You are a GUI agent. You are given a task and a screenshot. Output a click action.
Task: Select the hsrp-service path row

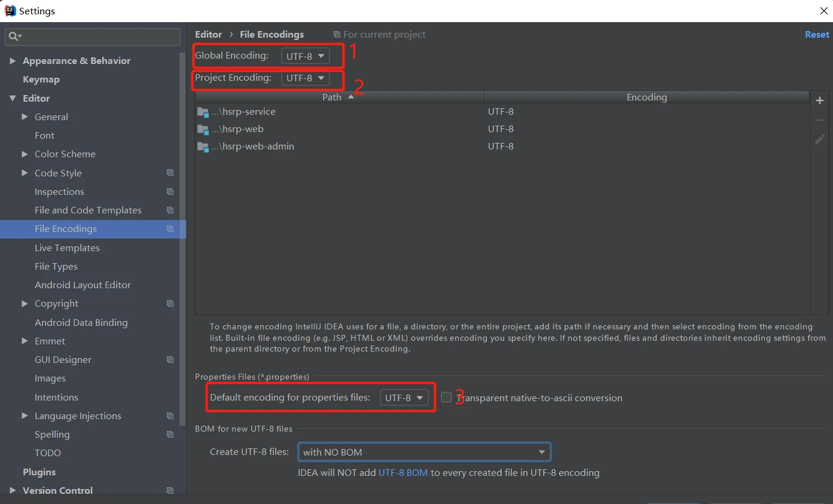(502, 112)
